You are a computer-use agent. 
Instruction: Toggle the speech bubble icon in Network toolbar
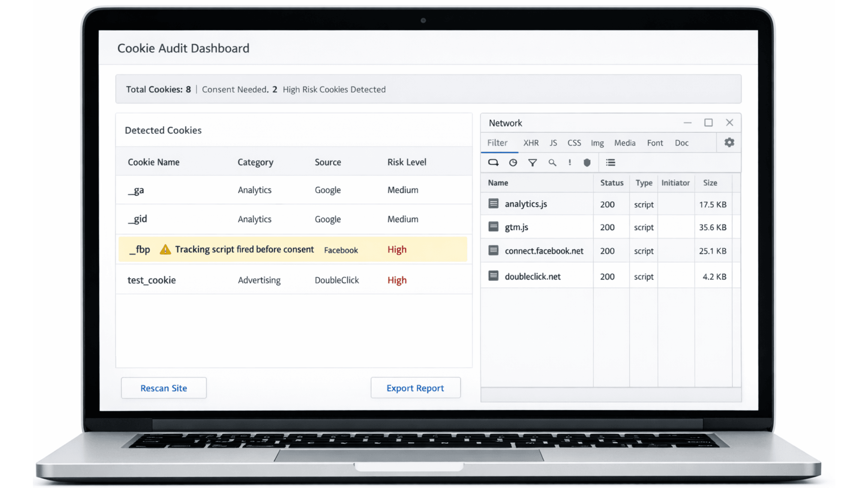click(x=493, y=162)
